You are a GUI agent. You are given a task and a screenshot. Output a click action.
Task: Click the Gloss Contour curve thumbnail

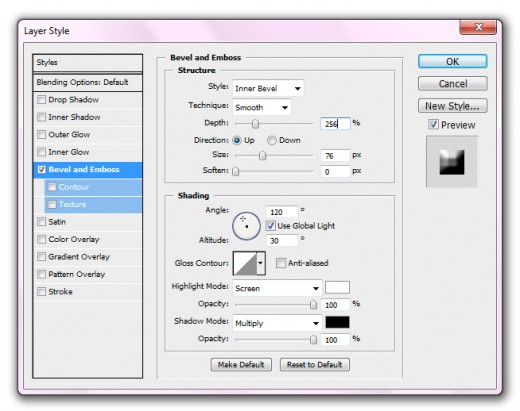pos(245,263)
